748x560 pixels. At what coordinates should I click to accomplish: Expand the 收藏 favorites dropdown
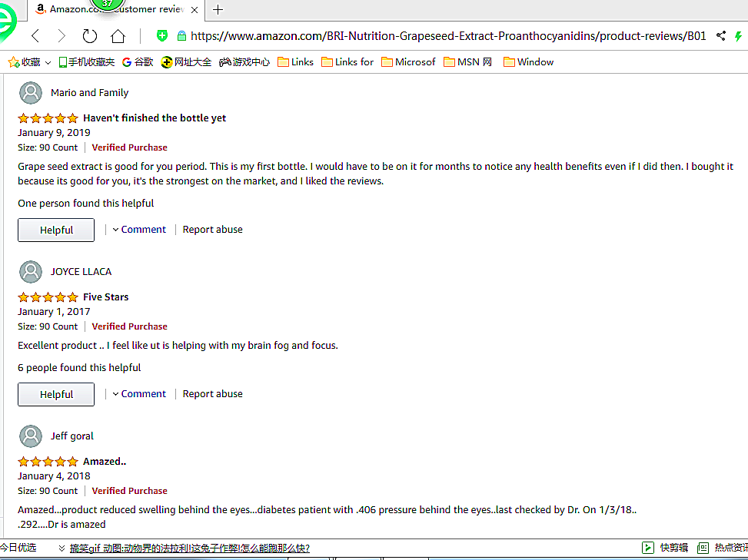pos(48,62)
